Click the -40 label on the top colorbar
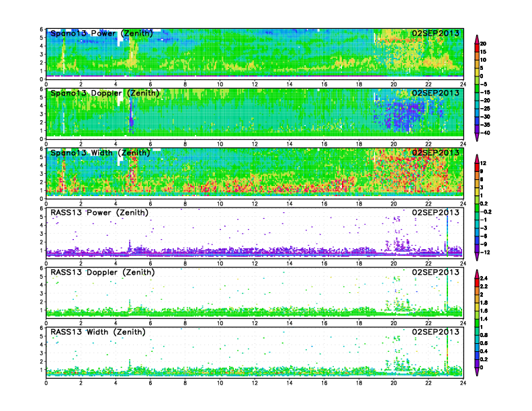This screenshot has height=411, width=532. [x=485, y=133]
